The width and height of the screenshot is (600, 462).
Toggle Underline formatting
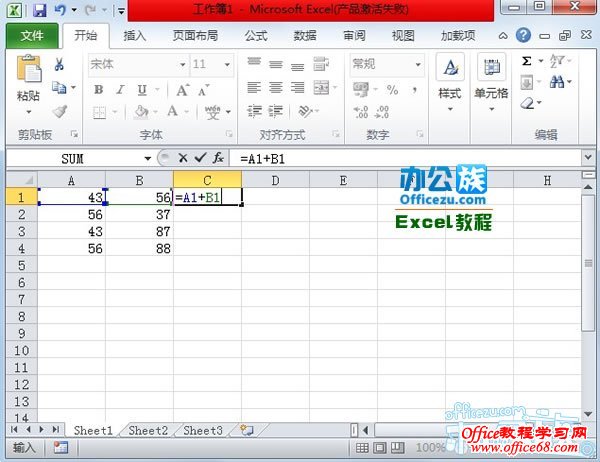[142, 90]
